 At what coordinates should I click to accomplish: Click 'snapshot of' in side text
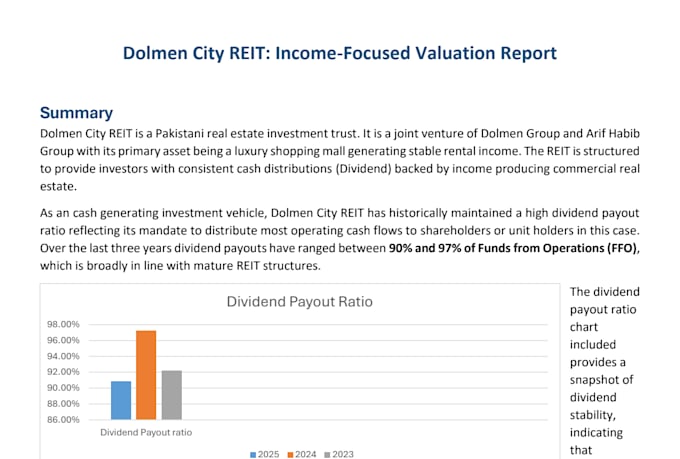(x=602, y=380)
